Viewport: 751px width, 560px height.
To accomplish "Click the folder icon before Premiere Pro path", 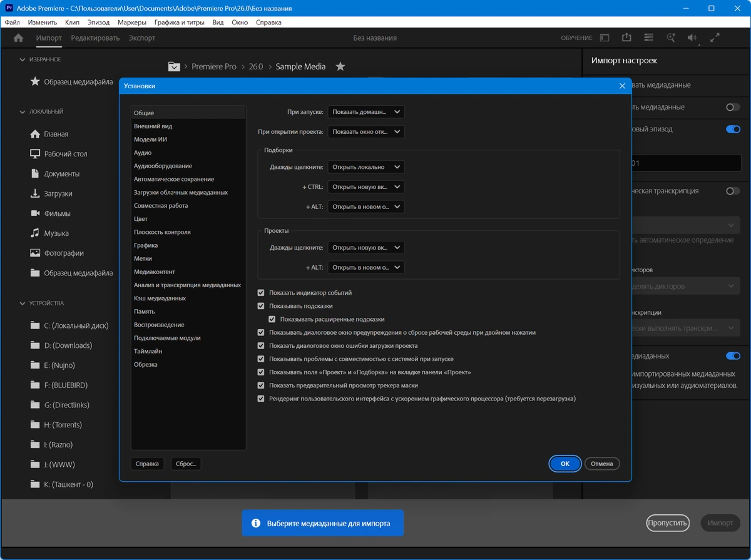I will pyautogui.click(x=174, y=66).
